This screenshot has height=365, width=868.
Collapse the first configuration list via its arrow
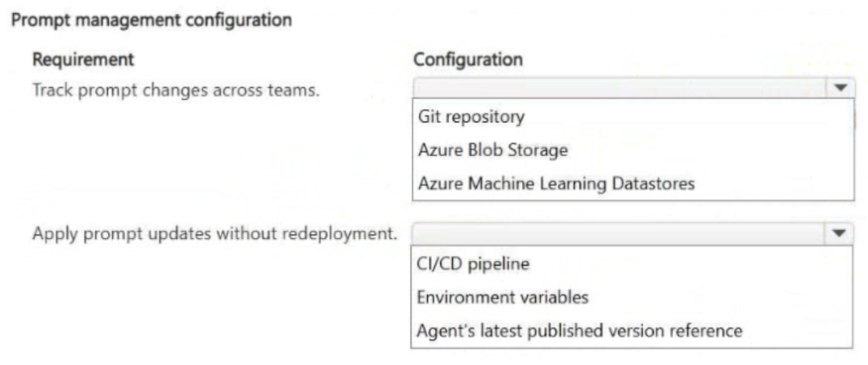coord(841,88)
